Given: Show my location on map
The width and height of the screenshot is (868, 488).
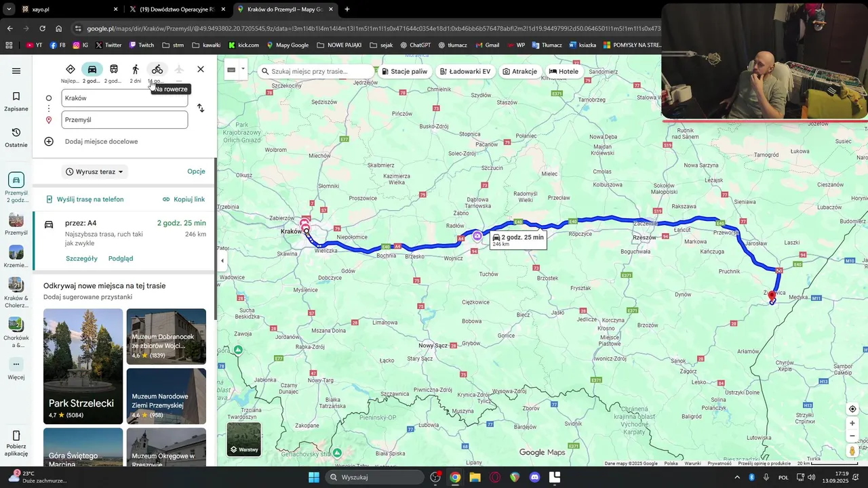Looking at the screenshot, I should [852, 409].
